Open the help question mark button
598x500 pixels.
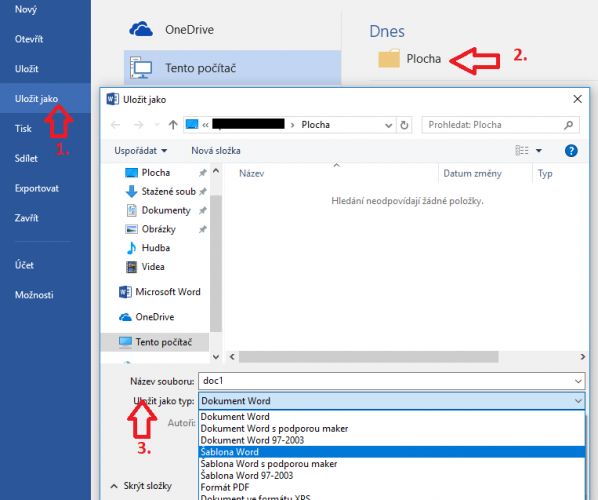coord(571,151)
